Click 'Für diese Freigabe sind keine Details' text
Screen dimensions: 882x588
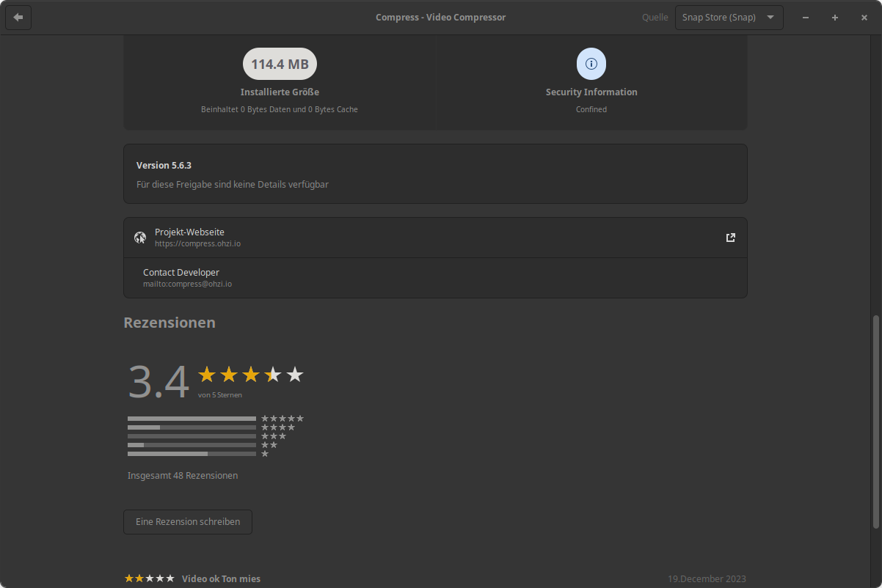click(x=233, y=185)
